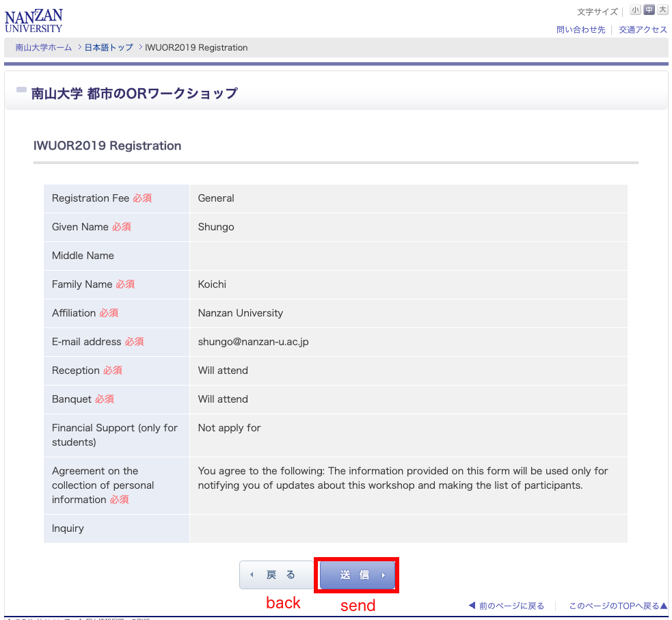
Task: Follow the 前のページに戻る link
Action: (x=507, y=606)
